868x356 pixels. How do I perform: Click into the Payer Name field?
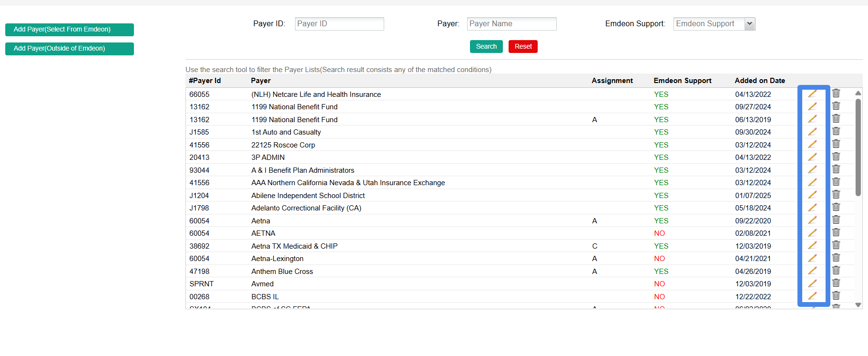coord(511,24)
